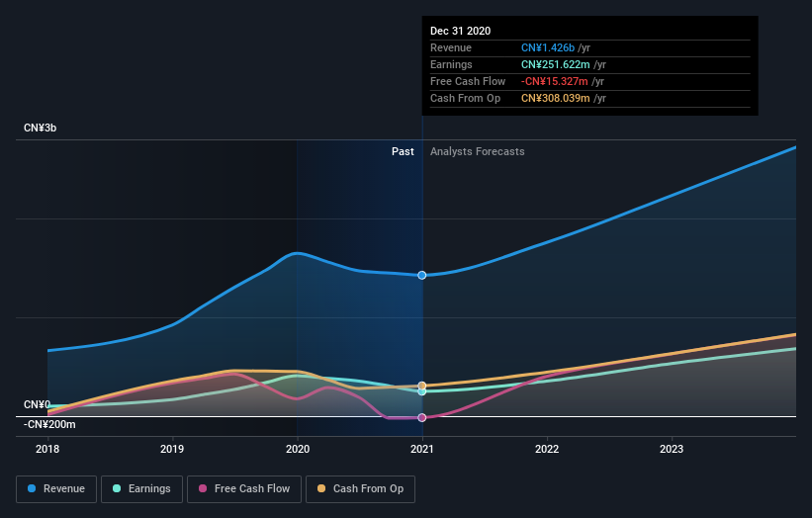Click the Revenue row label in tooltip
This screenshot has height=518, width=812.
(451, 47)
